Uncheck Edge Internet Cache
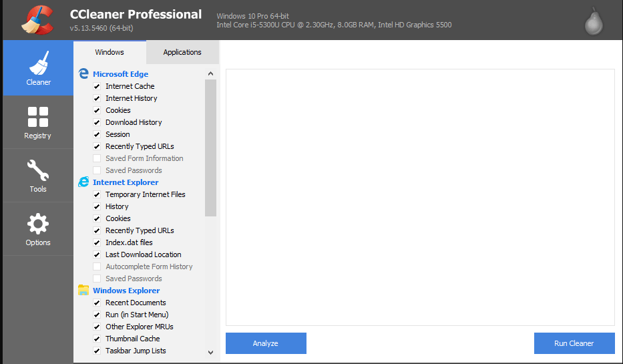The image size is (623, 364). (97, 86)
